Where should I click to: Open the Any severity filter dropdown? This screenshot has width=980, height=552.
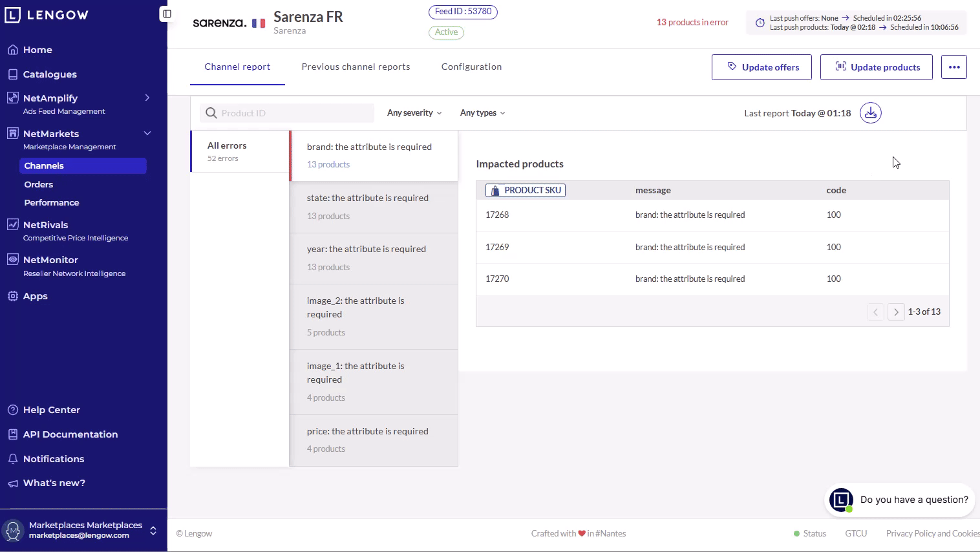point(414,113)
